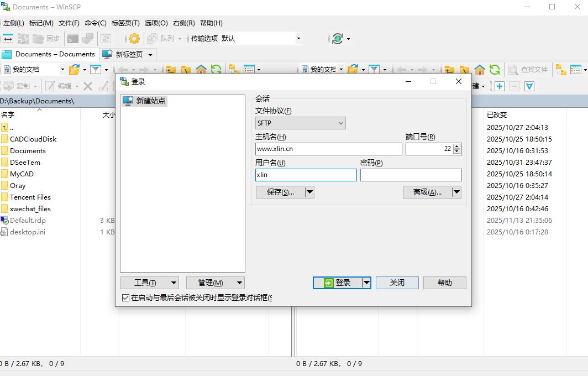Go to parent directory in right panel

coord(449,70)
